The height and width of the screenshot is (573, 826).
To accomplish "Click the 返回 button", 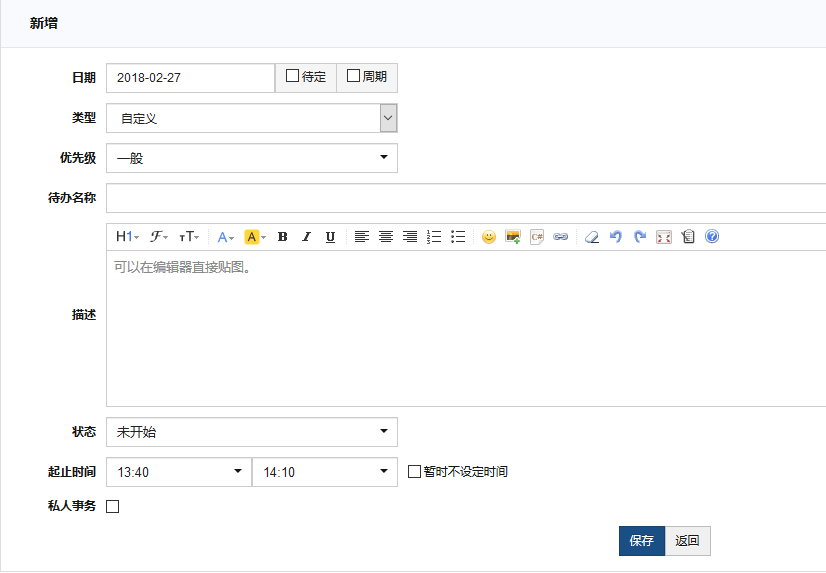I will 687,541.
